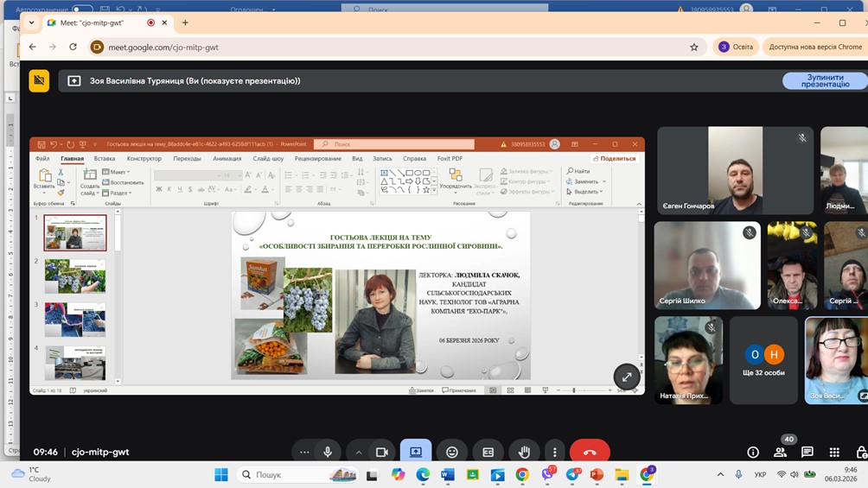Click Доступна нова версія Chrome button
The image size is (868, 488).
tap(814, 47)
